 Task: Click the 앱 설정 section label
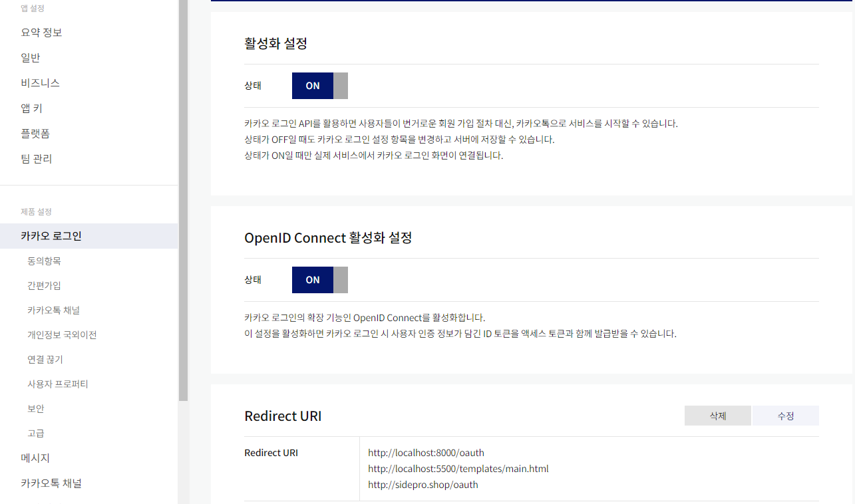pyautogui.click(x=33, y=8)
